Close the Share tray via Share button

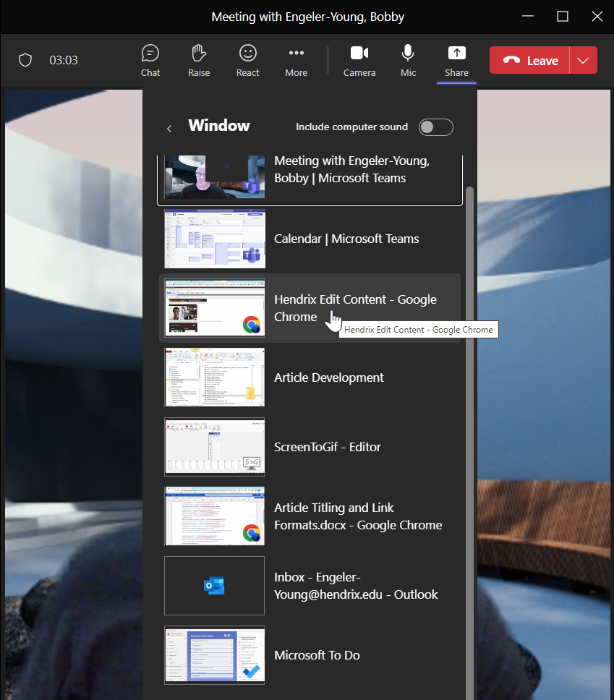pos(456,61)
